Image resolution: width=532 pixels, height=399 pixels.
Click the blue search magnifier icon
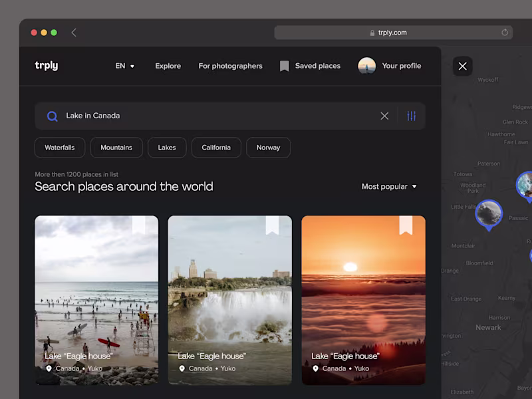53,116
